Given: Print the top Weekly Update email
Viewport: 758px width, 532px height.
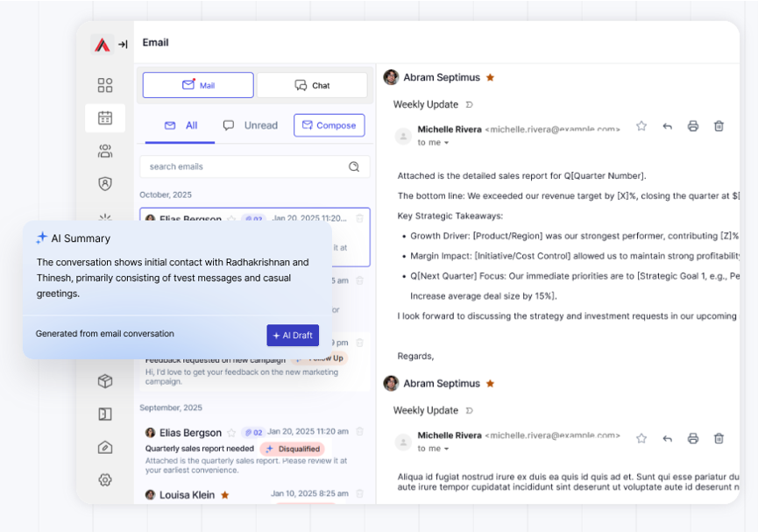Looking at the screenshot, I should pyautogui.click(x=692, y=126).
